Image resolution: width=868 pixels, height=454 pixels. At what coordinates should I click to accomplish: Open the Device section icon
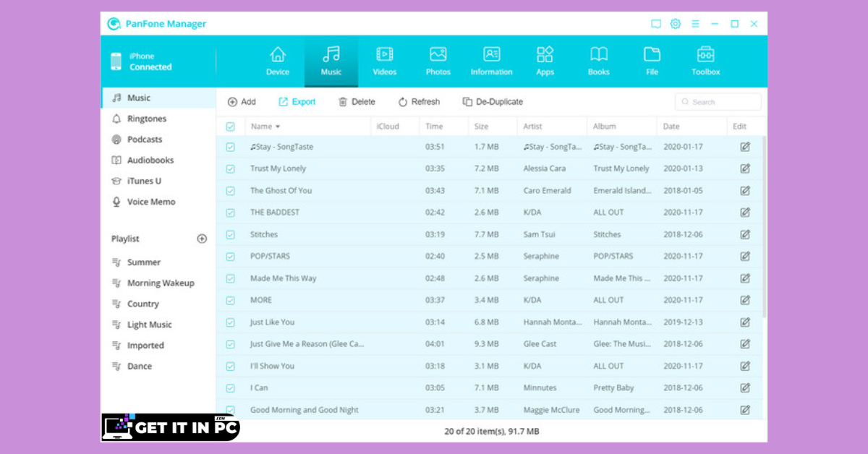coord(278,55)
